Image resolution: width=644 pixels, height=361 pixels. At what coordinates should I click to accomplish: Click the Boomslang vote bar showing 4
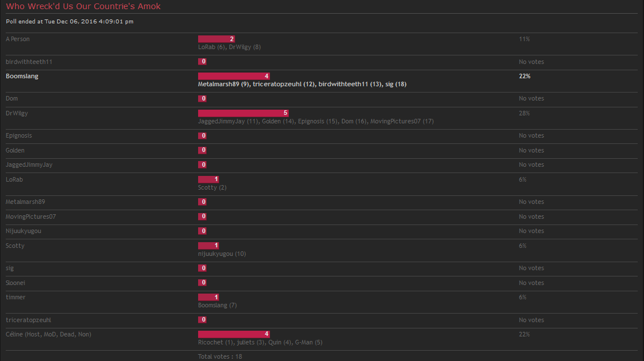click(x=234, y=76)
